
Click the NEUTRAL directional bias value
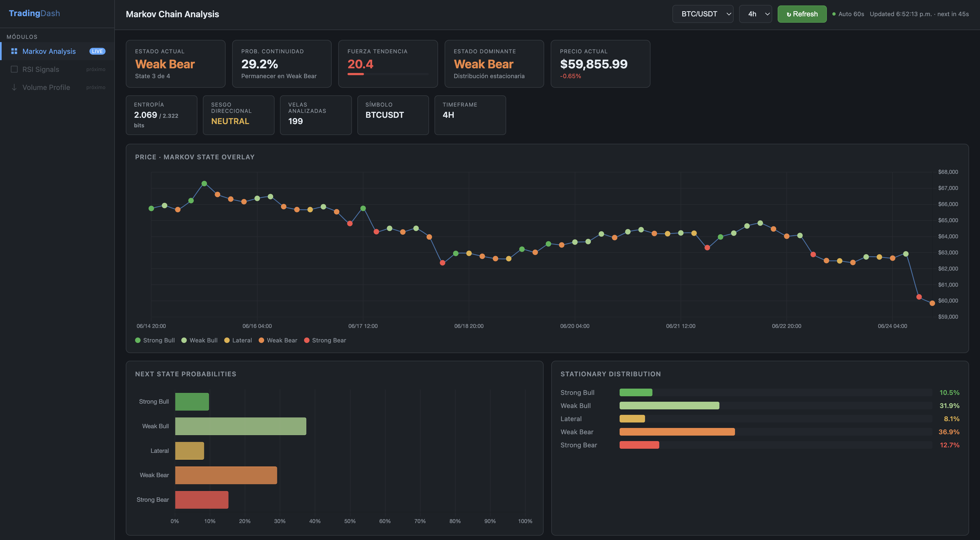click(230, 121)
